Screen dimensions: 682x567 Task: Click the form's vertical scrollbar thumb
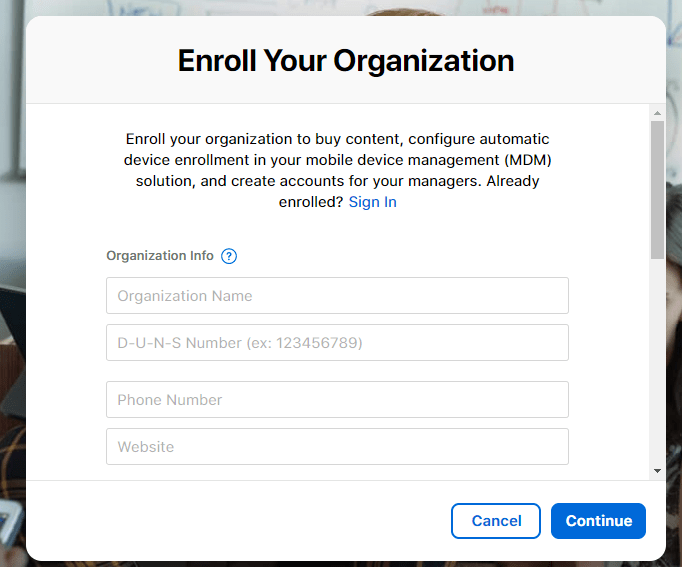[657, 190]
